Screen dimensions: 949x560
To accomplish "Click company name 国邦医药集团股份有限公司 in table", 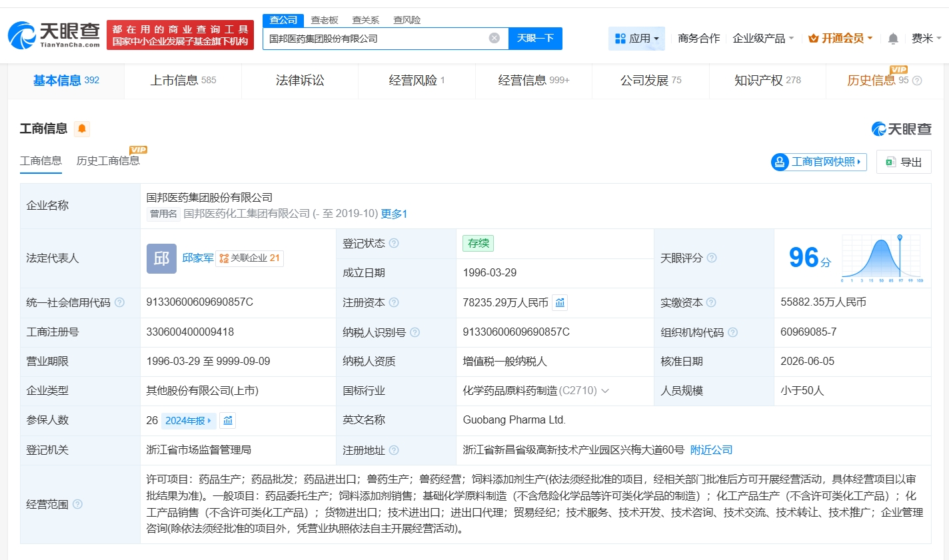I will coord(209,198).
